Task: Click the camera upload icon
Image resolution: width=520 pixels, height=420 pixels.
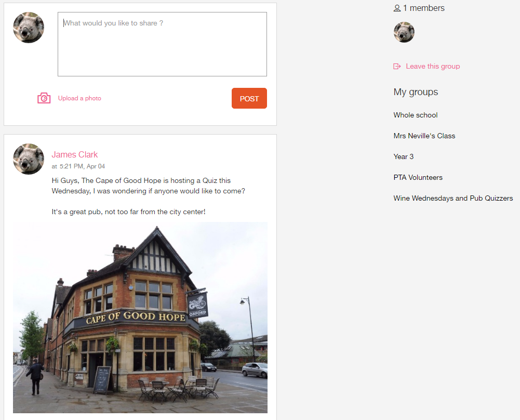Action: click(x=44, y=98)
